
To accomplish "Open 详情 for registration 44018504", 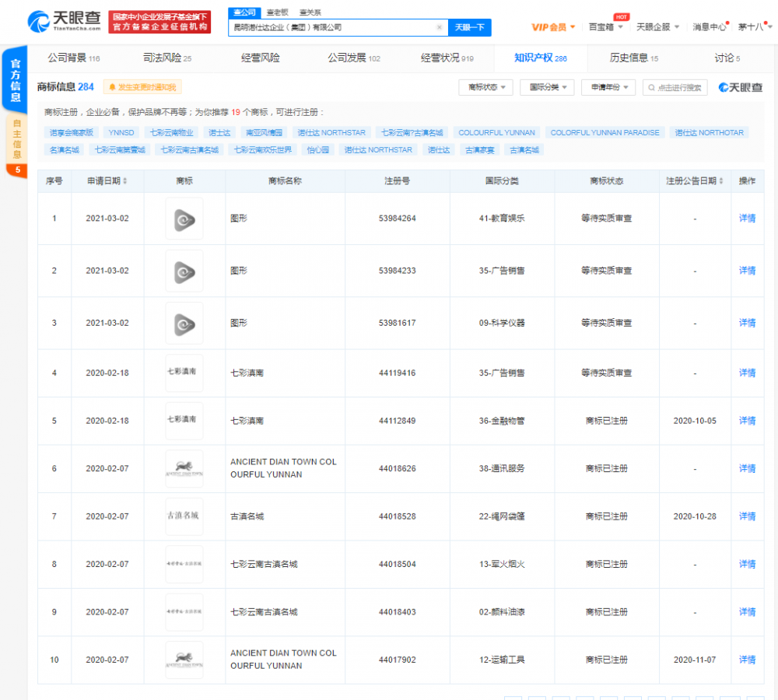I will click(x=747, y=564).
